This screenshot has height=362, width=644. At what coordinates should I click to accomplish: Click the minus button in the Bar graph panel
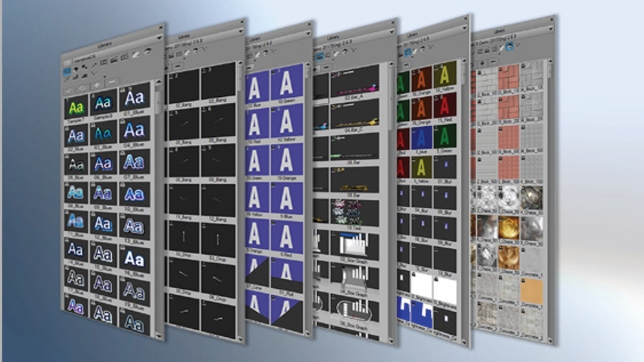click(x=327, y=67)
